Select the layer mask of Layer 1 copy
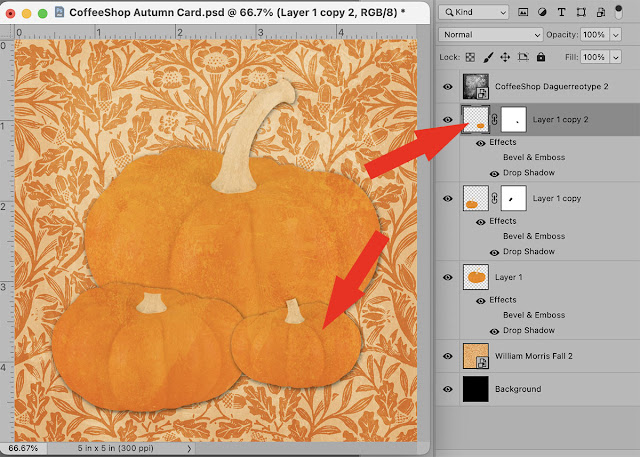The height and width of the screenshot is (457, 640). pyautogui.click(x=513, y=198)
